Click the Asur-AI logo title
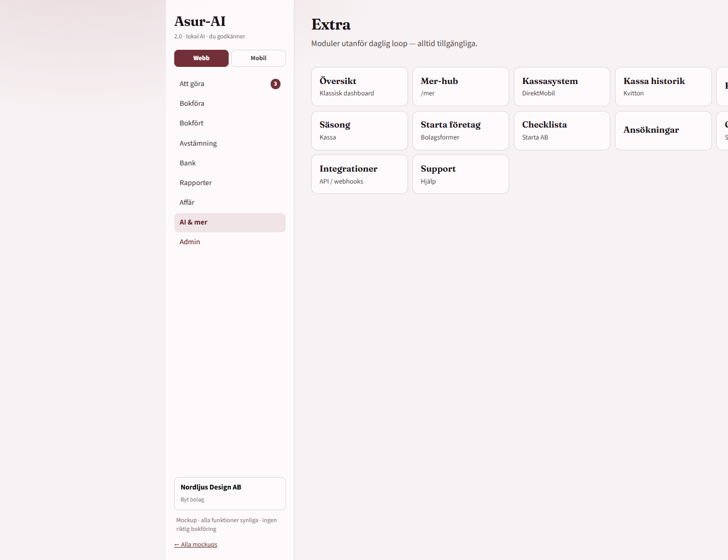This screenshot has height=560, width=728. coord(200,21)
